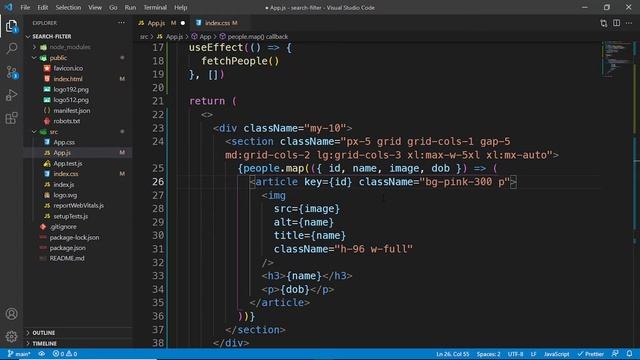Open package.json file
This screenshot has height=360, width=640.
(x=67, y=248)
